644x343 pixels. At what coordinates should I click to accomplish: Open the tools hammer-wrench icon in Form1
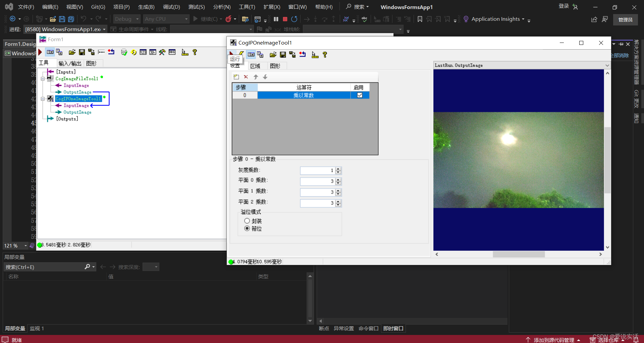(162, 52)
